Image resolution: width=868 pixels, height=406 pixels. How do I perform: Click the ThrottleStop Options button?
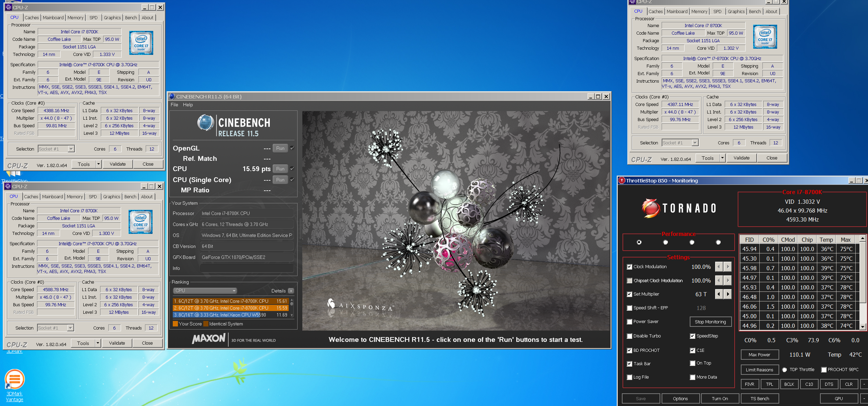tap(680, 398)
